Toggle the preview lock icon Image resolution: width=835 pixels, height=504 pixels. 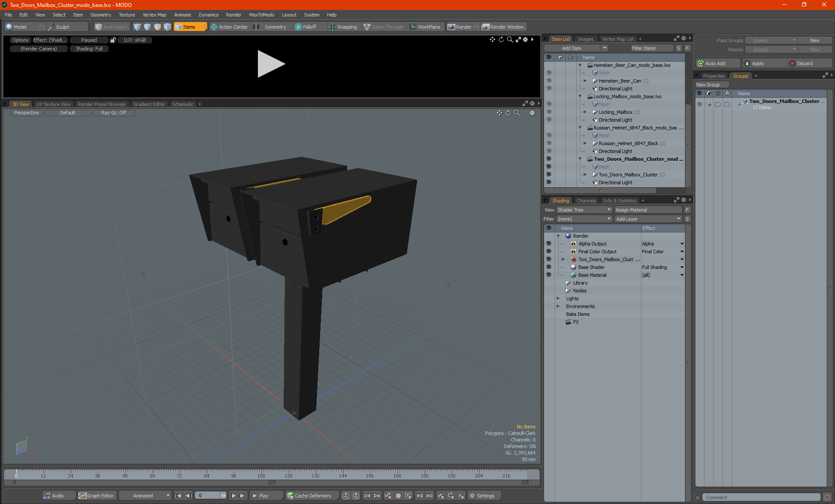click(113, 40)
